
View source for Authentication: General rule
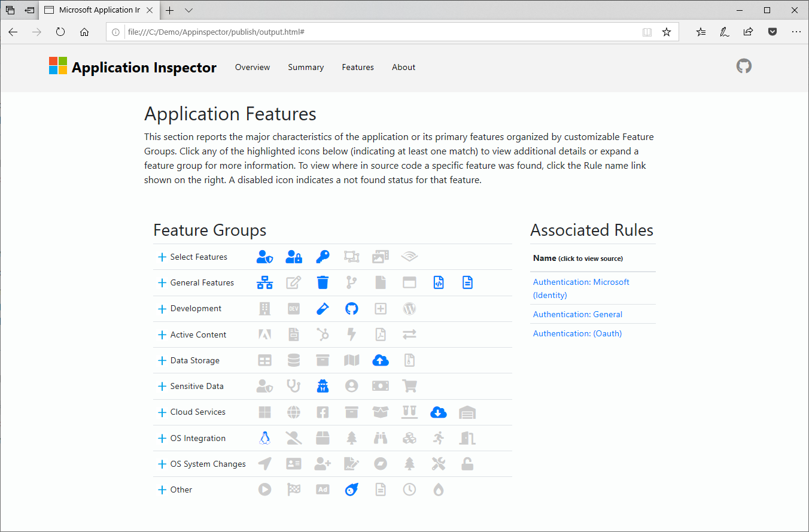(577, 314)
